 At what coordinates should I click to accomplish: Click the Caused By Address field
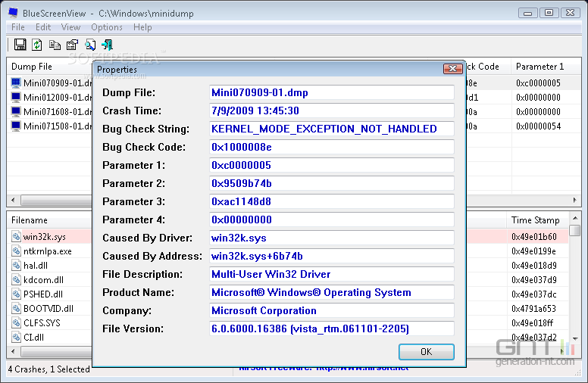click(331, 256)
